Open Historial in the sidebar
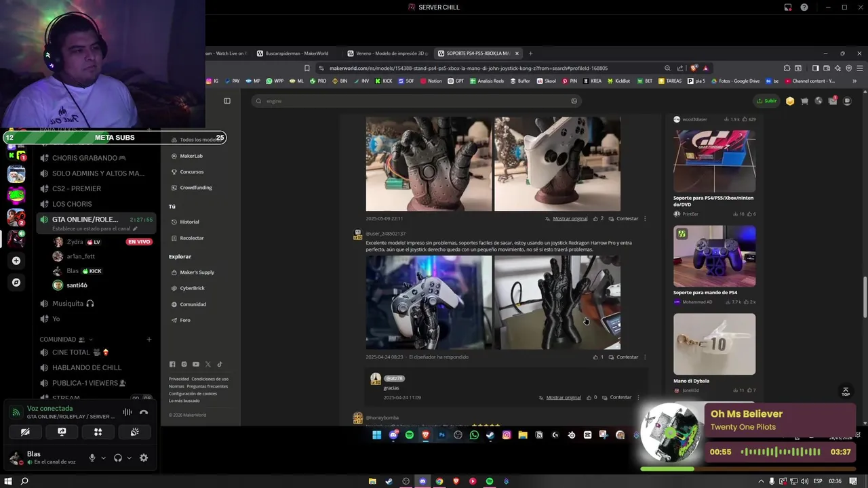The image size is (868, 488). 190,222
